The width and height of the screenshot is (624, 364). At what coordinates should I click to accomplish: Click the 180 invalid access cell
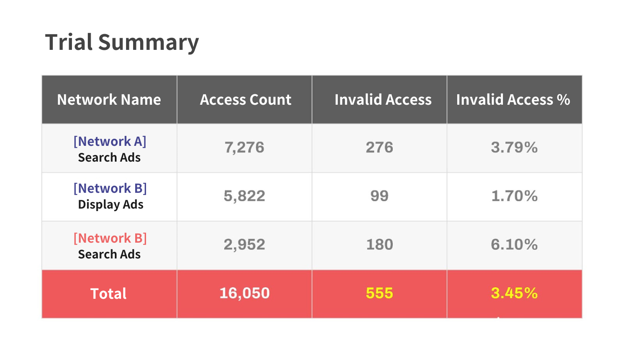pos(379,245)
